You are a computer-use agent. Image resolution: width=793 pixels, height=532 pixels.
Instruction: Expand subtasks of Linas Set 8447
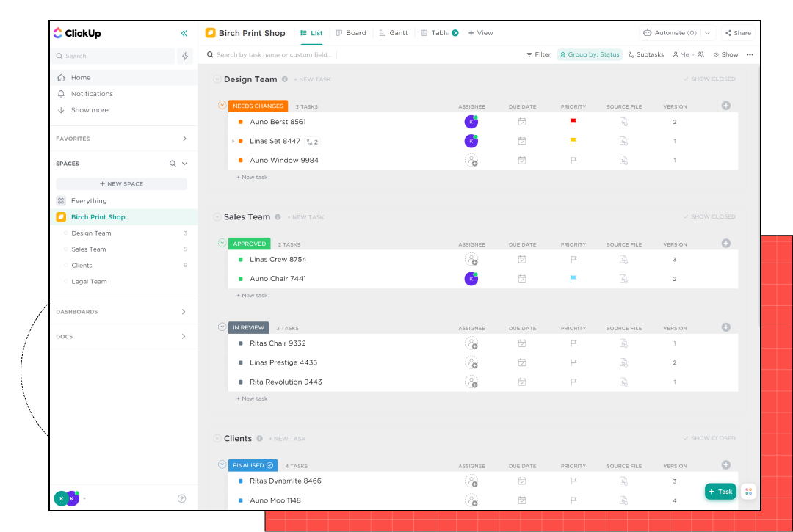[233, 141]
